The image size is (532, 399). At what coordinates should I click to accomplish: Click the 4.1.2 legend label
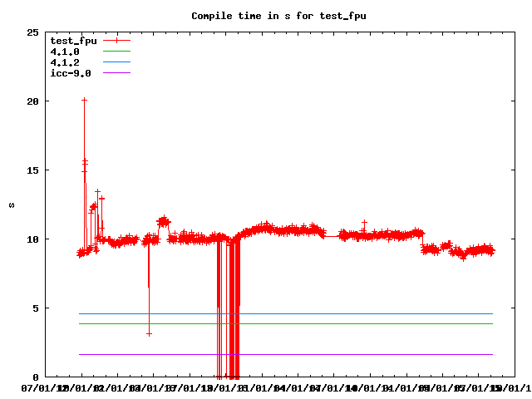tap(65, 62)
